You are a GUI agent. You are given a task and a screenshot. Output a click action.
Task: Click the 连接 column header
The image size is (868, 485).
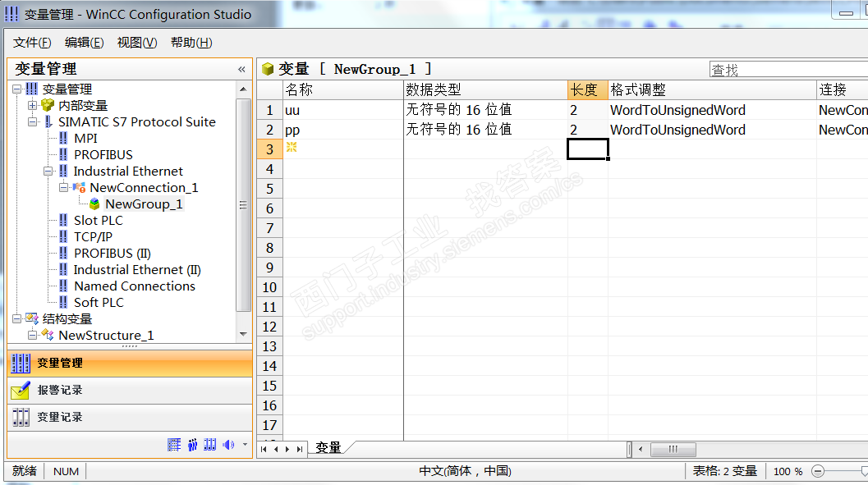(x=843, y=89)
